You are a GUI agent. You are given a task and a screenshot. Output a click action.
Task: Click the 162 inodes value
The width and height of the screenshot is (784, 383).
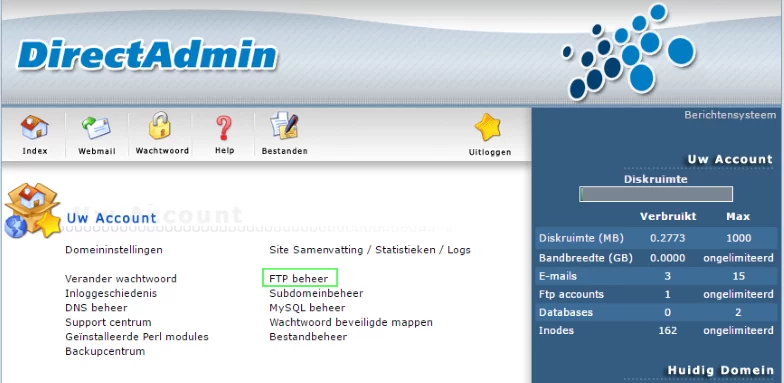[x=668, y=330]
